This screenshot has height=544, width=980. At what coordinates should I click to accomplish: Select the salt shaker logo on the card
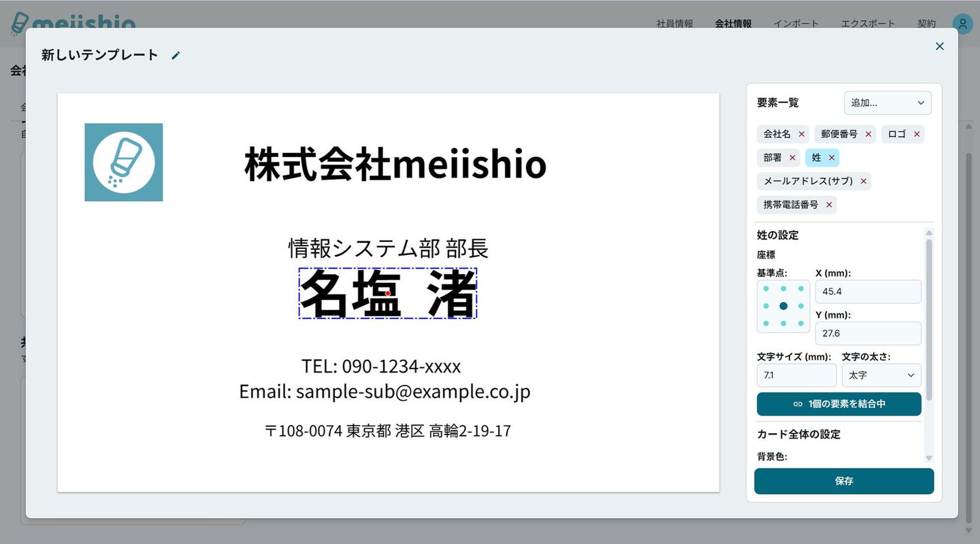[x=124, y=163]
